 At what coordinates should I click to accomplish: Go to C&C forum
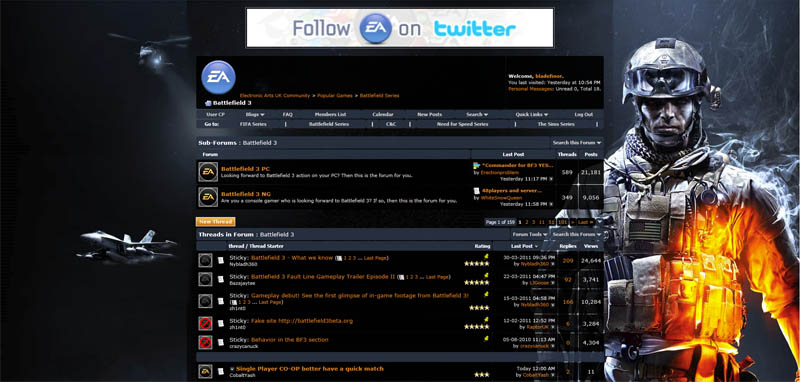(x=391, y=124)
